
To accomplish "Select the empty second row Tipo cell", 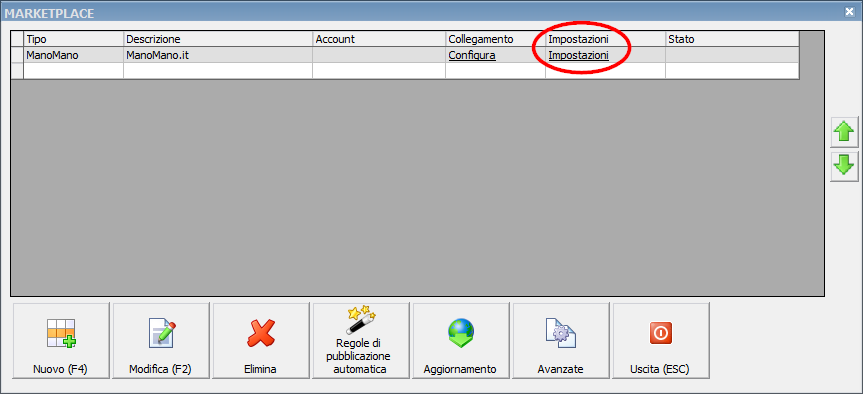I will click(73, 71).
